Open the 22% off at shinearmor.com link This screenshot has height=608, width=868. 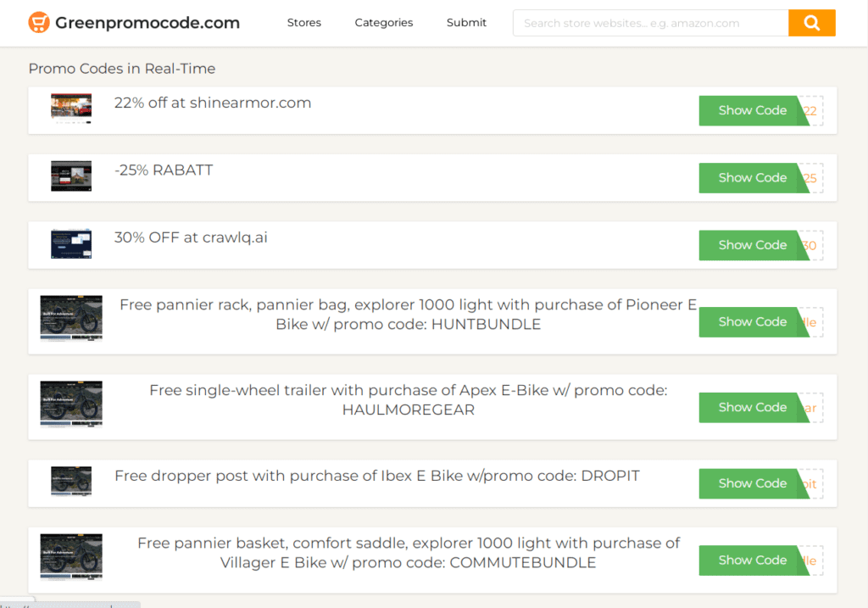coord(213,103)
